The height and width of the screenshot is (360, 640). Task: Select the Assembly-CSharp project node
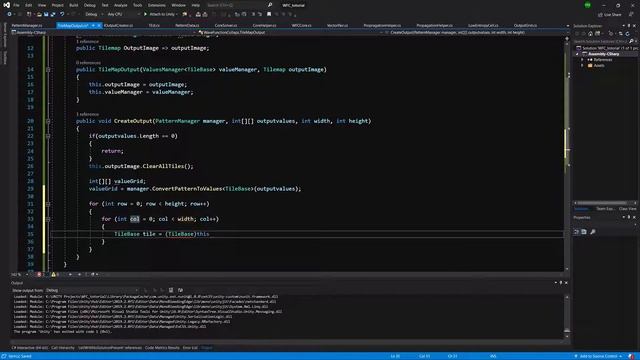click(x=603, y=54)
